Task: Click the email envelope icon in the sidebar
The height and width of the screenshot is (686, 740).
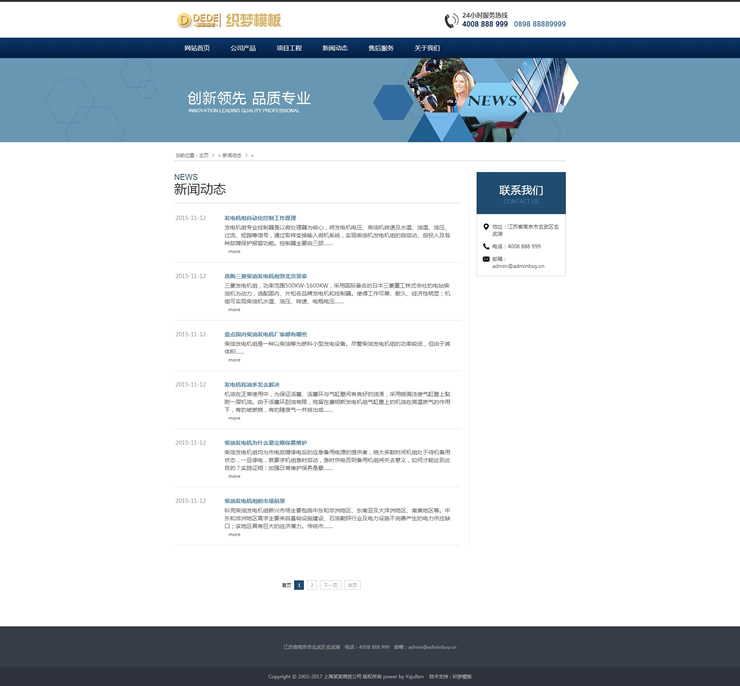Action: point(486,259)
